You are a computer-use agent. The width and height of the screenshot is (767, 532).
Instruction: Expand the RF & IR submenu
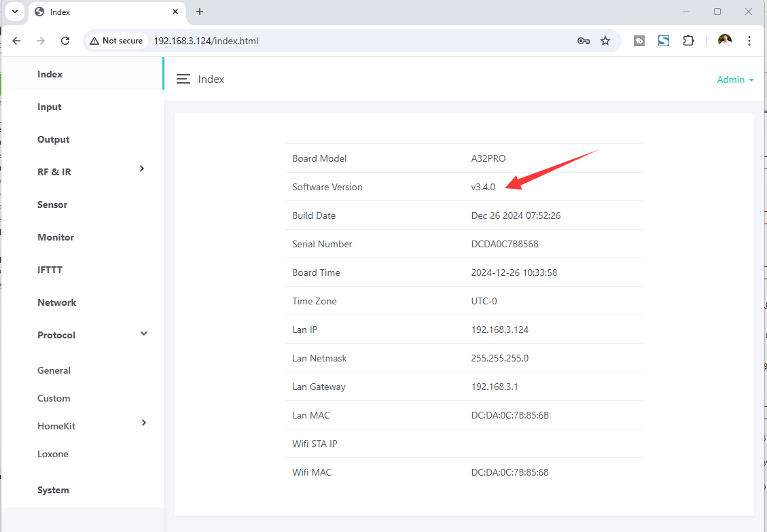pos(142,169)
